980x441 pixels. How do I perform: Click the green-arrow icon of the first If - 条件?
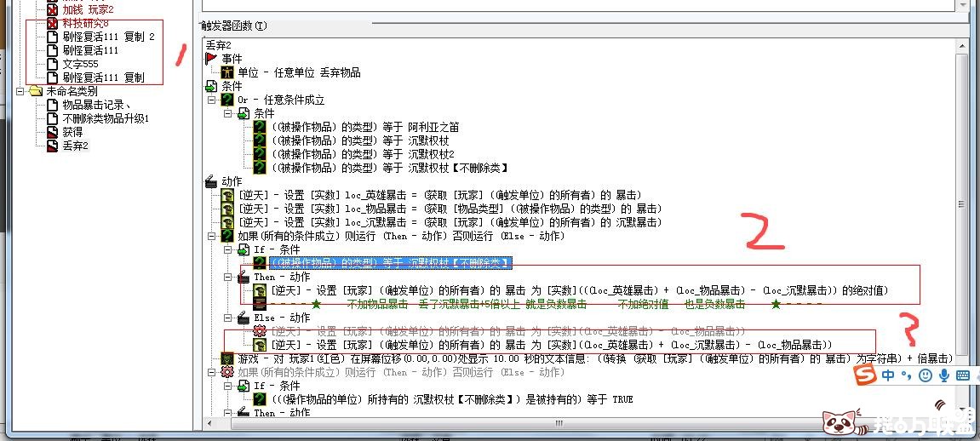coord(244,249)
